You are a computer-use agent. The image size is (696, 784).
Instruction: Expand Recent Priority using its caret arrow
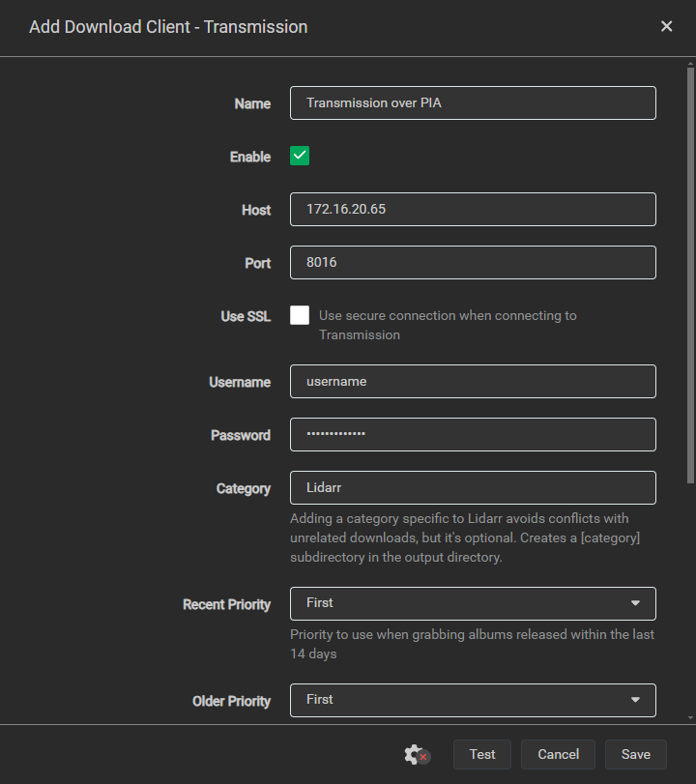tap(635, 602)
